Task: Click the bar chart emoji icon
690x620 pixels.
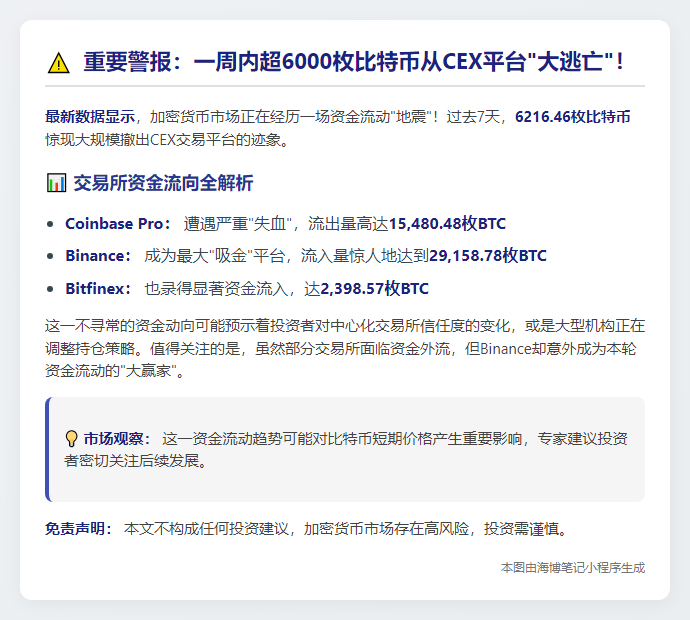Action: pyautogui.click(x=56, y=183)
